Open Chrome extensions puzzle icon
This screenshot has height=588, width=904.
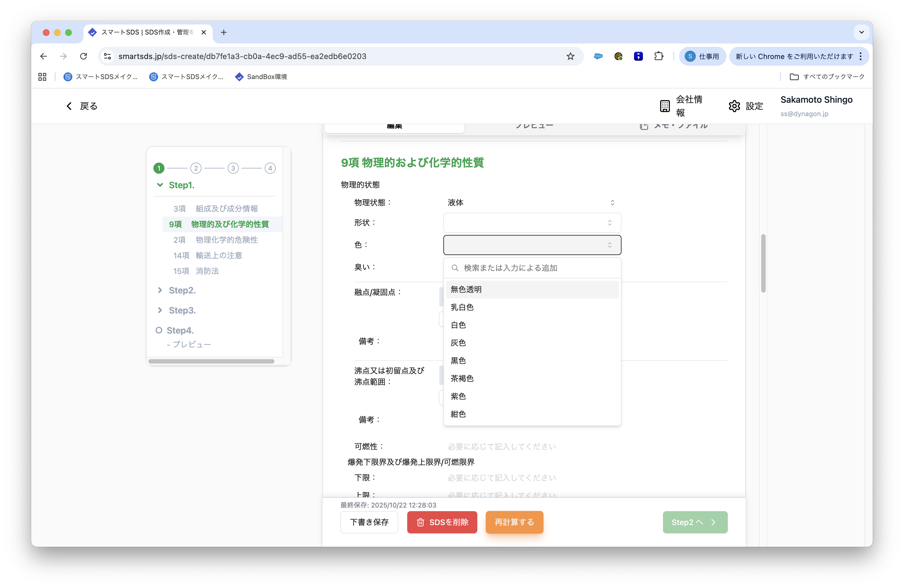(659, 56)
